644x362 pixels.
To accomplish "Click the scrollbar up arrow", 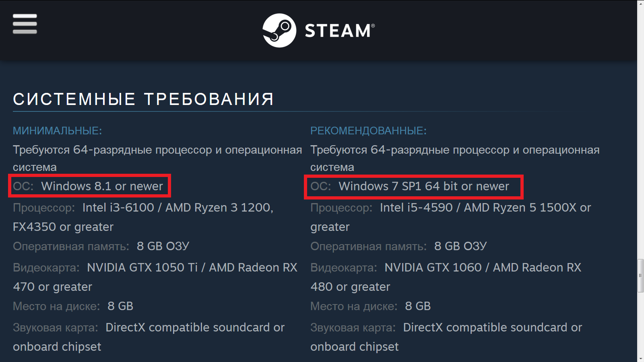I will coord(640,3).
